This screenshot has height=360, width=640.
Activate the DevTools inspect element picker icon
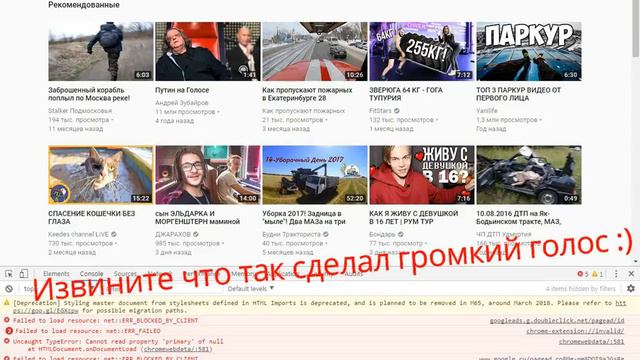click(9, 273)
